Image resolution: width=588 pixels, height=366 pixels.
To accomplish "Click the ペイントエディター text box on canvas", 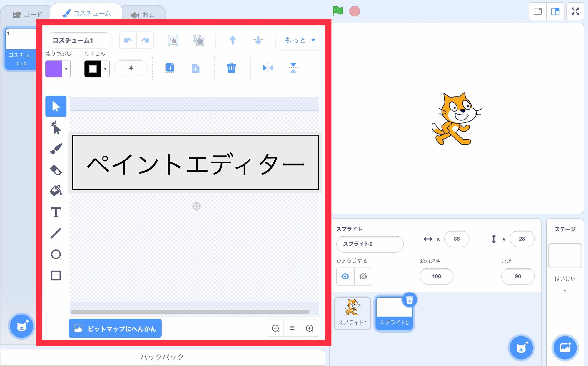I will tap(196, 162).
